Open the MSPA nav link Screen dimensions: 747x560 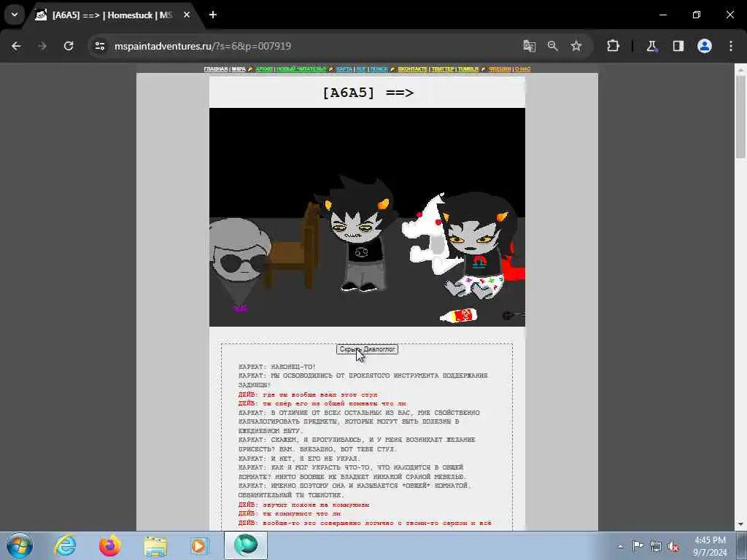(239, 69)
